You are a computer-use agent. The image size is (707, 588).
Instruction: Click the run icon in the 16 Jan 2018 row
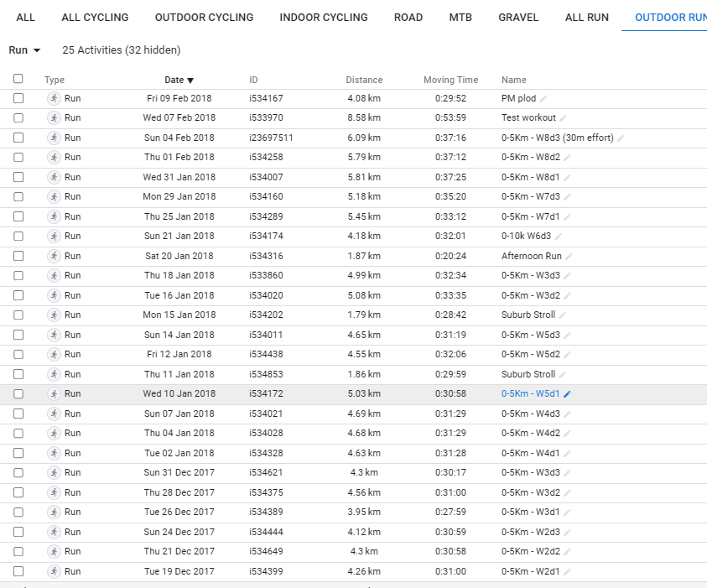pos(55,295)
